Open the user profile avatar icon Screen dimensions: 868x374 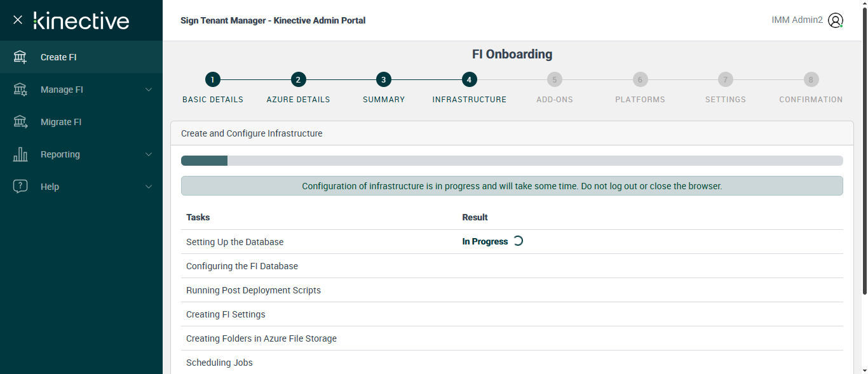836,20
